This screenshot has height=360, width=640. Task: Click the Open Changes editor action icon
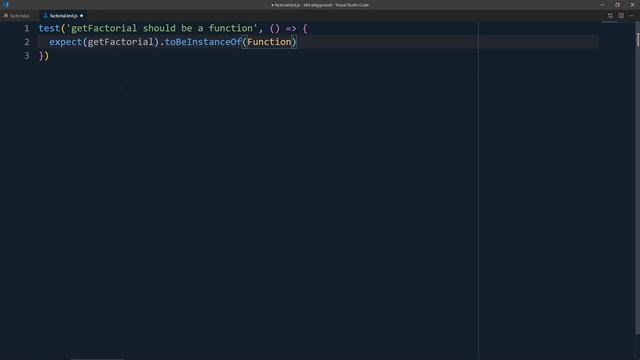(610, 16)
